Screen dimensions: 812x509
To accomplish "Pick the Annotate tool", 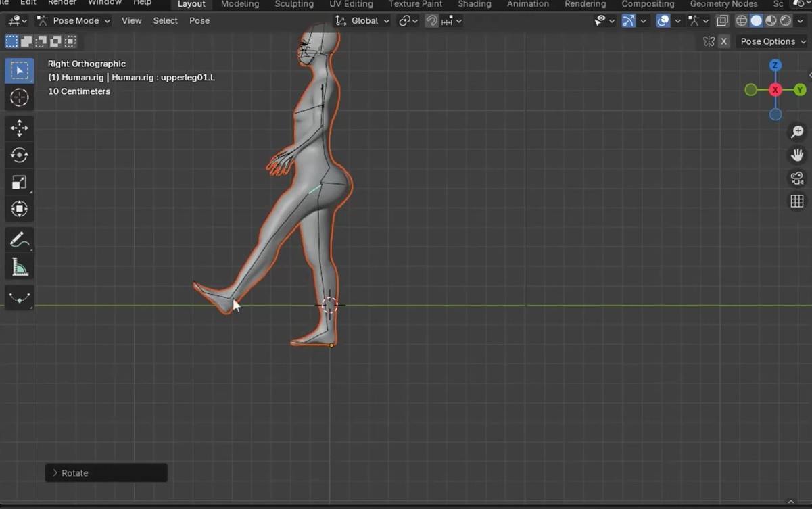I will (x=19, y=240).
